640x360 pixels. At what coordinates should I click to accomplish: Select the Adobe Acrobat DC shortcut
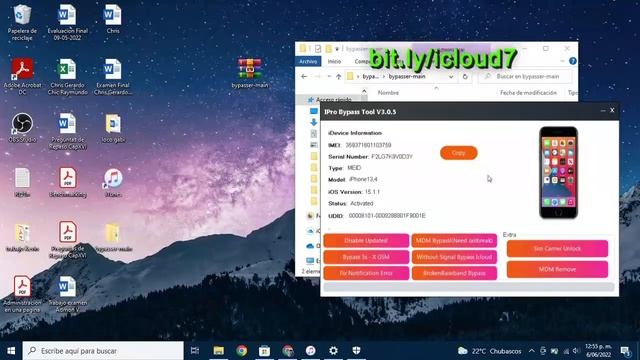[x=22, y=76]
